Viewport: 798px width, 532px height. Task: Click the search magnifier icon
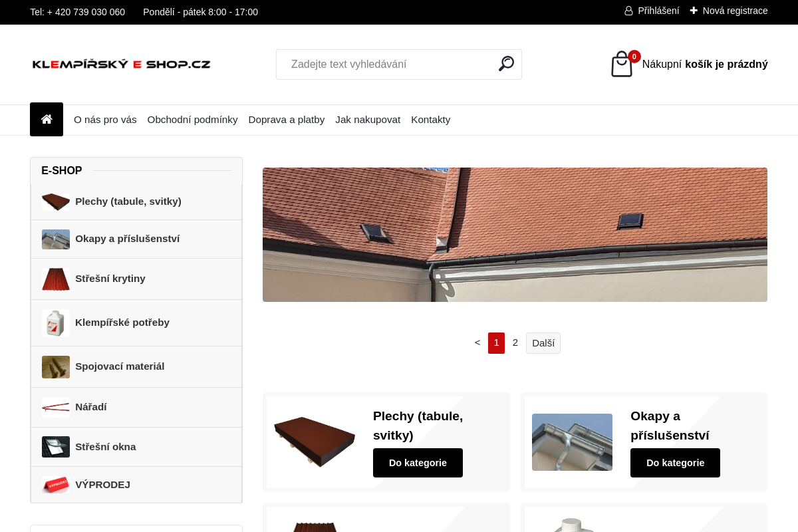point(506,63)
